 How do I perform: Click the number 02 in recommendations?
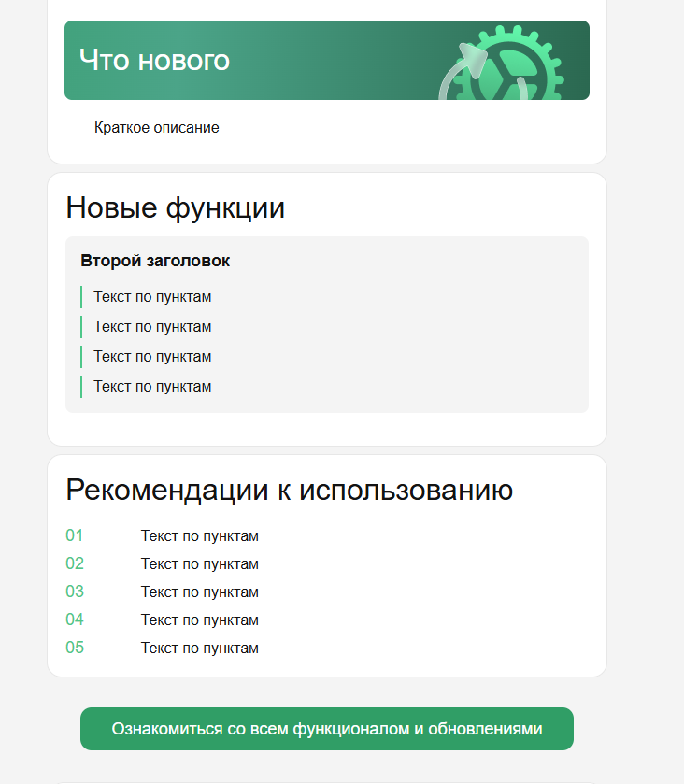75,563
